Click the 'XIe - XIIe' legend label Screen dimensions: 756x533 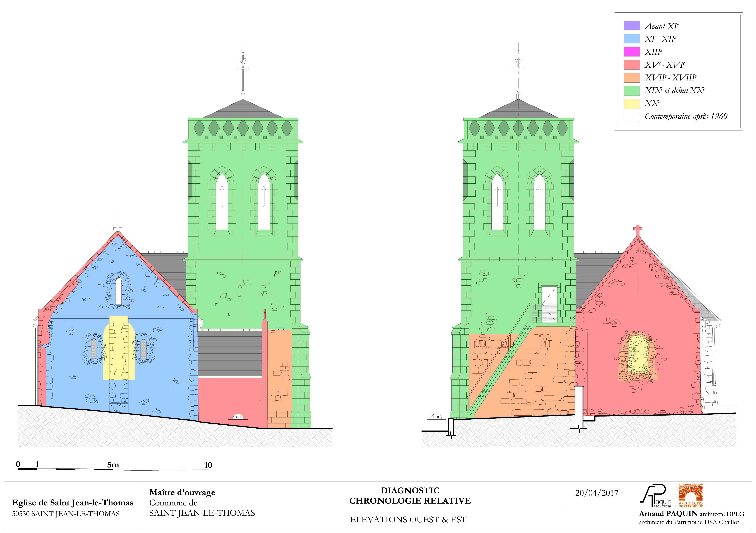pyautogui.click(x=661, y=39)
